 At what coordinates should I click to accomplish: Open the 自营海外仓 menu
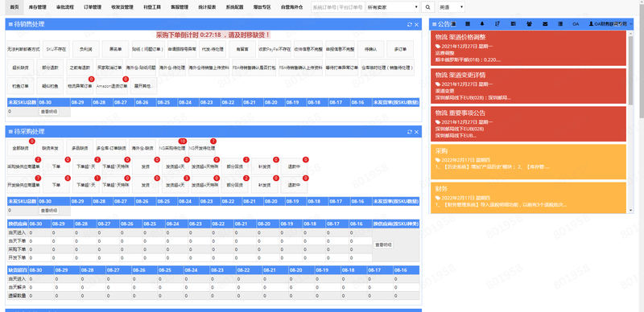tap(292, 7)
